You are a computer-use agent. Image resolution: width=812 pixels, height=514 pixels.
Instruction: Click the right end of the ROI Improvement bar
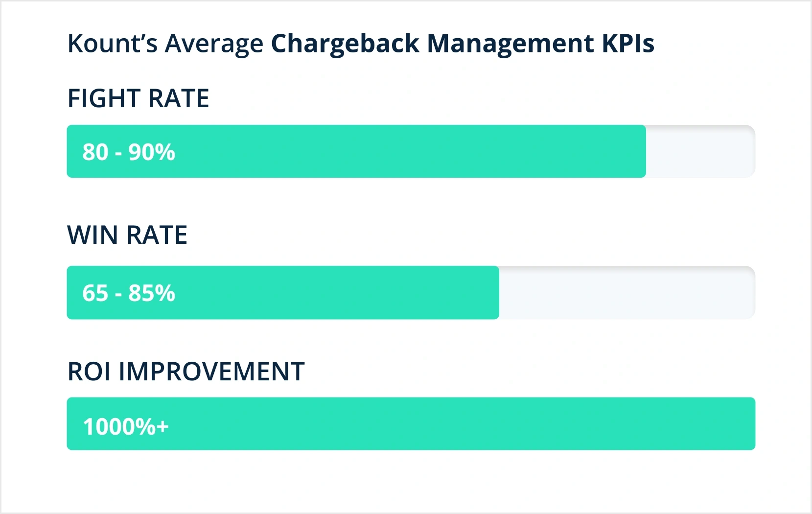[748, 423]
